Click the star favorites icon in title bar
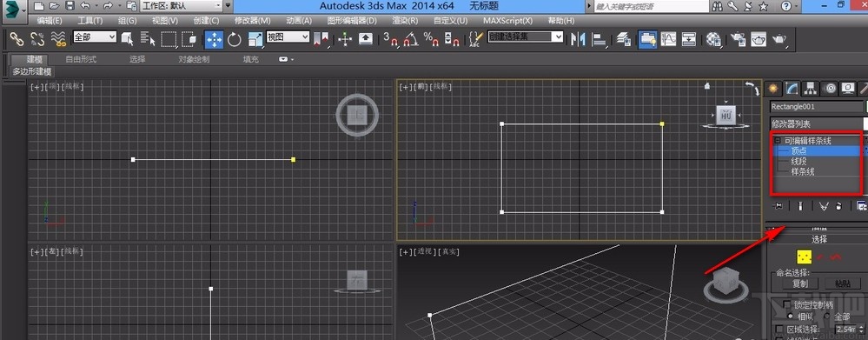The height and width of the screenshot is (340, 868). point(764,6)
